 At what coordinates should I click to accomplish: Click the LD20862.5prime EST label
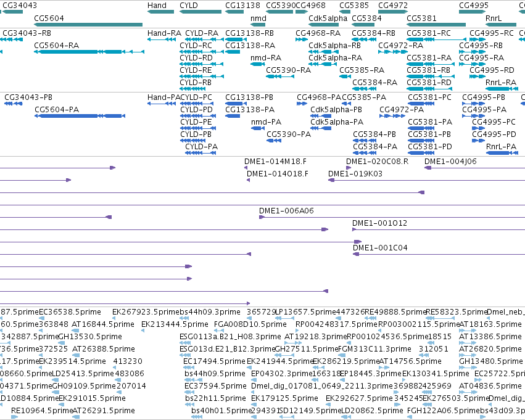(x=372, y=410)
